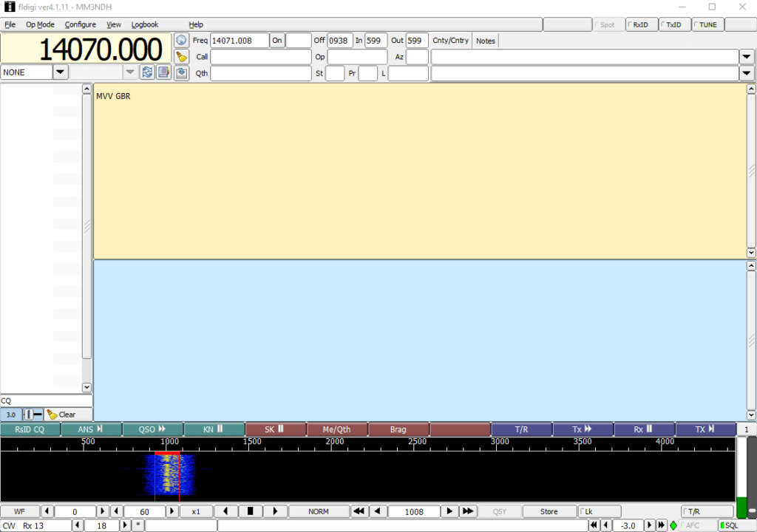This screenshot has height=532, width=757.
Task: Open the Configure menu
Action: tap(80, 24)
